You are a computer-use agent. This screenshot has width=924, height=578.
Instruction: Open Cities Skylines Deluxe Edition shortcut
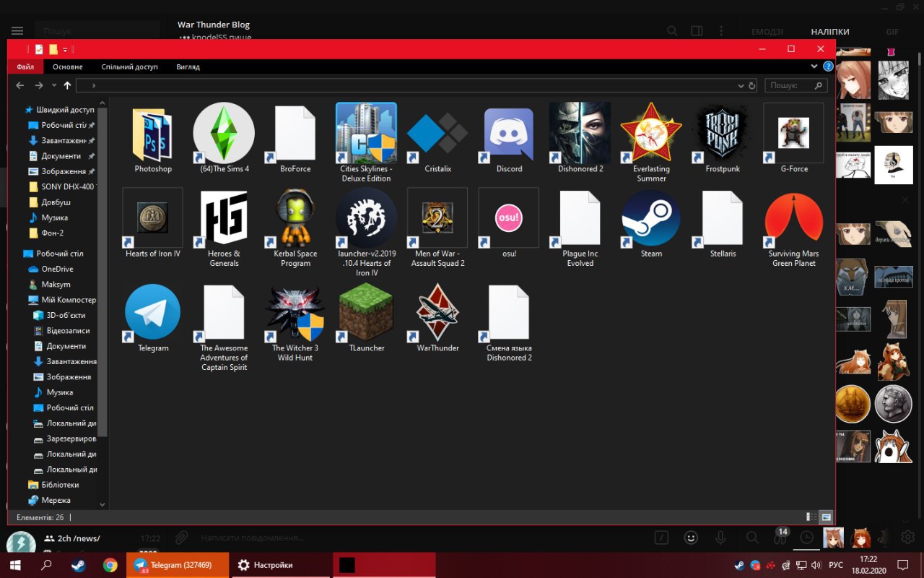[366, 142]
